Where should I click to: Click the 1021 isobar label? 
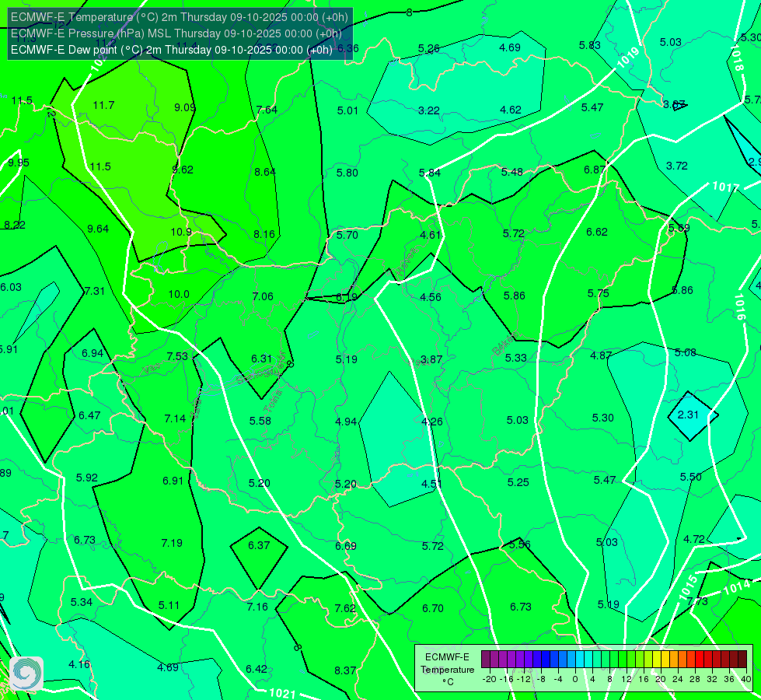coord(282,693)
